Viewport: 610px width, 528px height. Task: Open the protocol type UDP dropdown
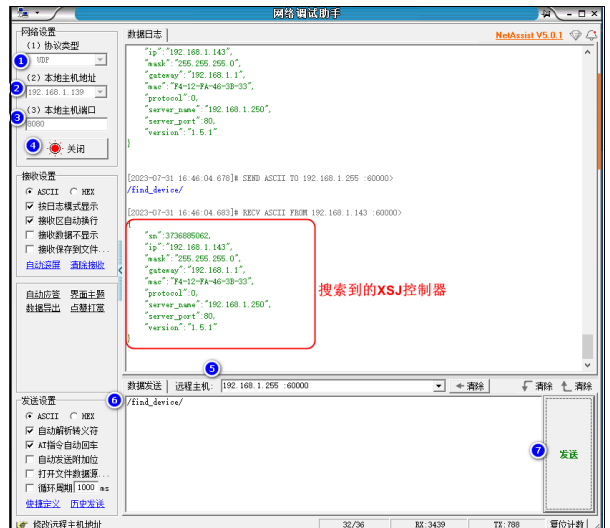click(x=101, y=61)
